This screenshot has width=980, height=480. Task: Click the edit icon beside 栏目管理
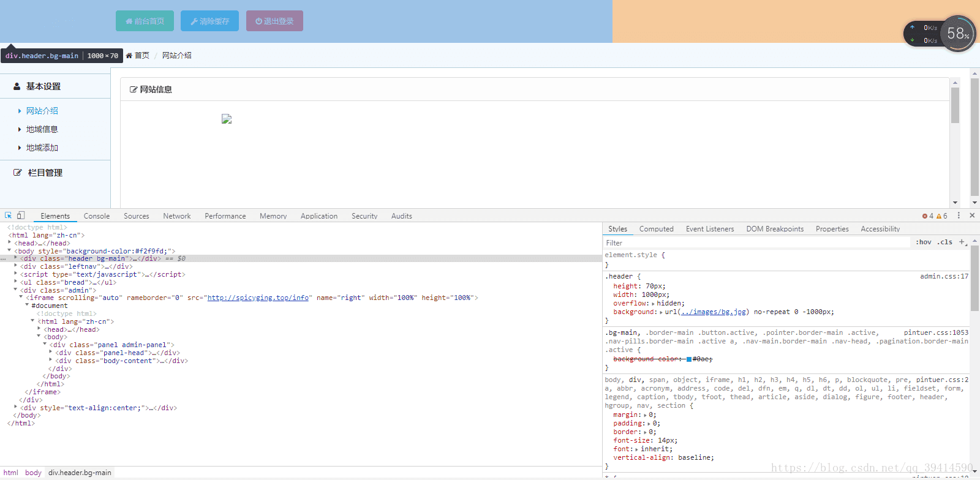18,173
